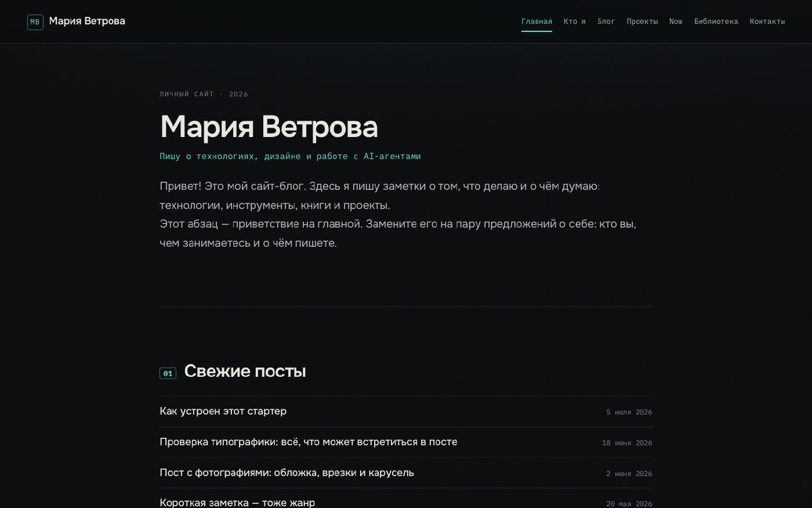Click the ЛИЧНЫЙ САЙТ · 2026 label
This screenshot has height=508, width=812.
204,94
